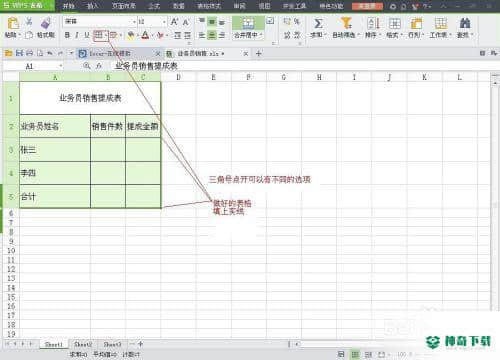This screenshot has height=360, width=500.
Task: Click the Sum sigma icon
Action: (x=318, y=23)
